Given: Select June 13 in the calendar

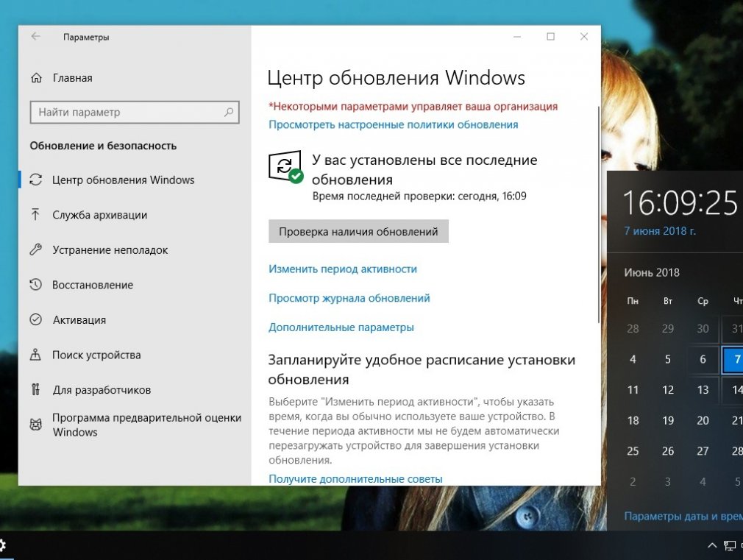Looking at the screenshot, I should (703, 390).
